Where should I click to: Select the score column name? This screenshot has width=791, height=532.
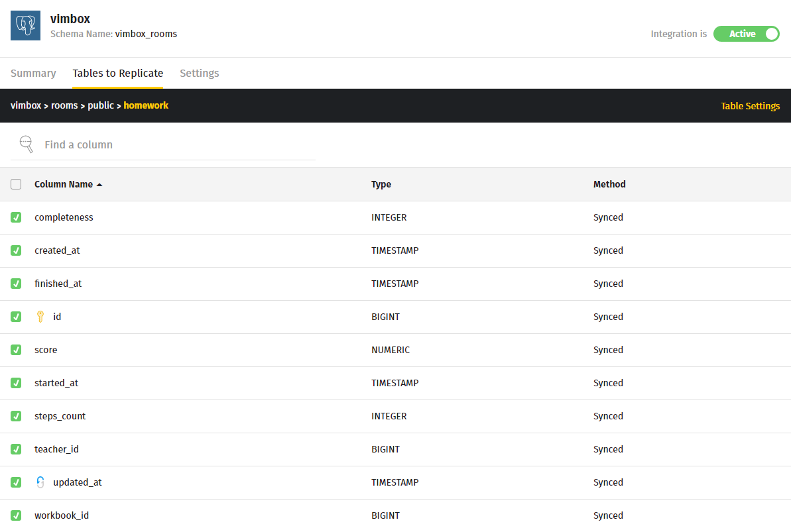(x=45, y=350)
